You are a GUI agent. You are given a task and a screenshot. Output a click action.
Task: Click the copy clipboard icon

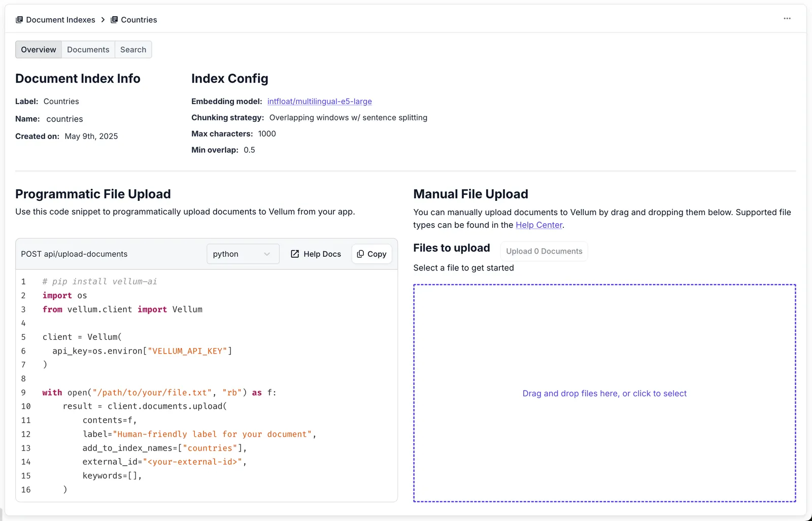coord(360,254)
